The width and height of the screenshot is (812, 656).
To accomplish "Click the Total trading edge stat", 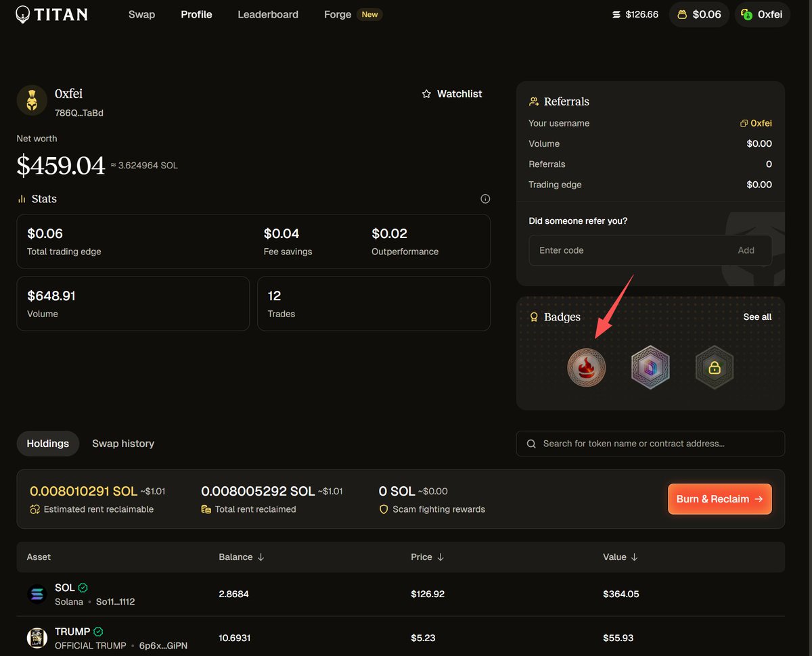I will coord(64,241).
